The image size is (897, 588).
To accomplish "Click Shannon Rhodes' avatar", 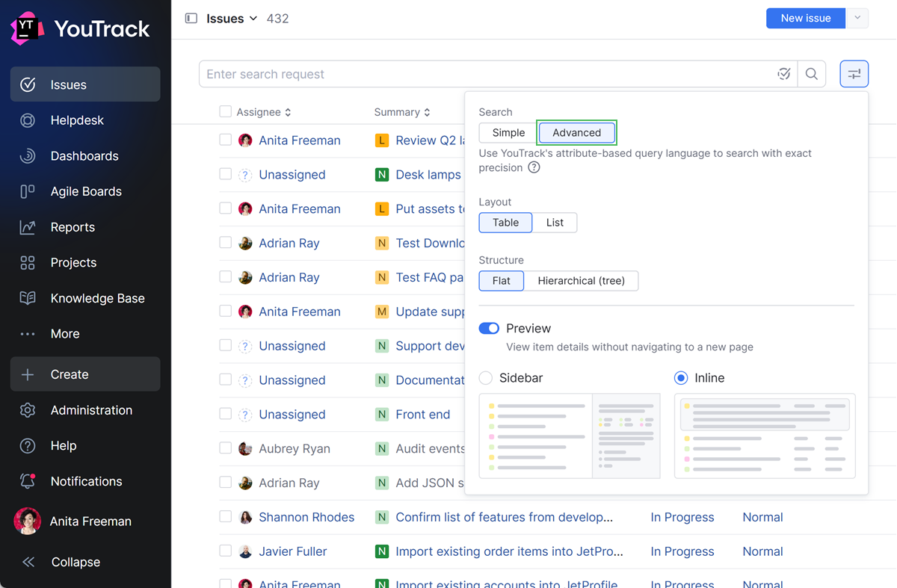I will 245,517.
